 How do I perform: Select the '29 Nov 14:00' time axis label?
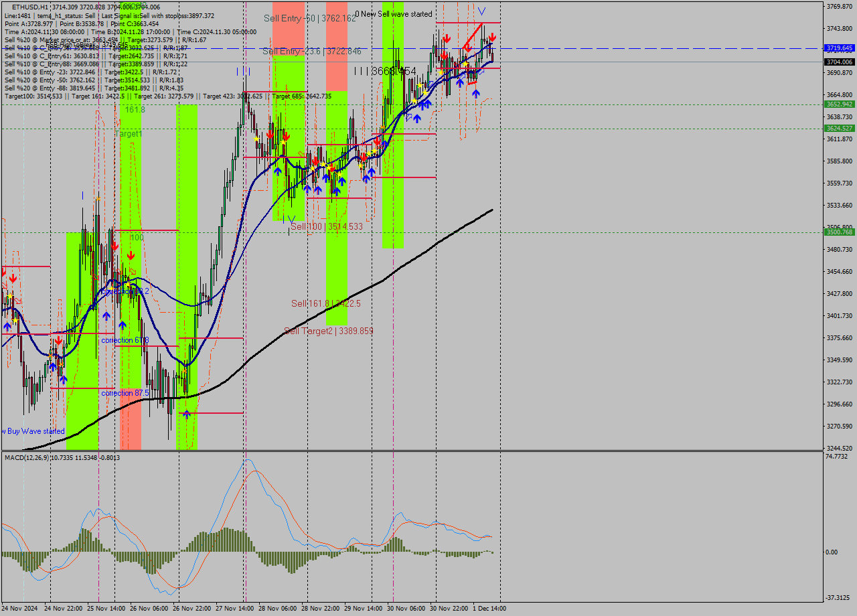click(x=364, y=609)
